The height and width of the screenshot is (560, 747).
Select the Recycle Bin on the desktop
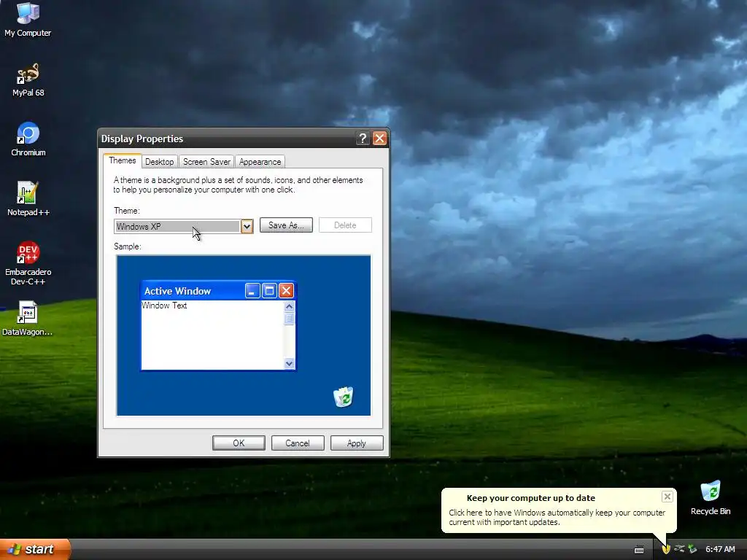711,498
